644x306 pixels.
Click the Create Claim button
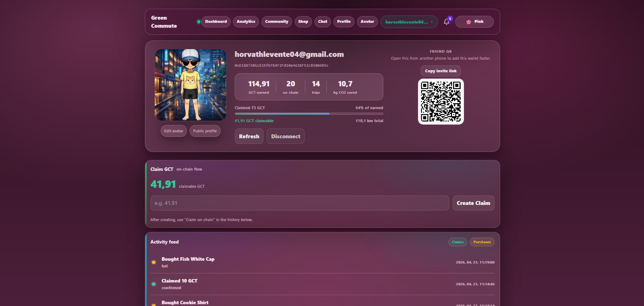coord(473,203)
